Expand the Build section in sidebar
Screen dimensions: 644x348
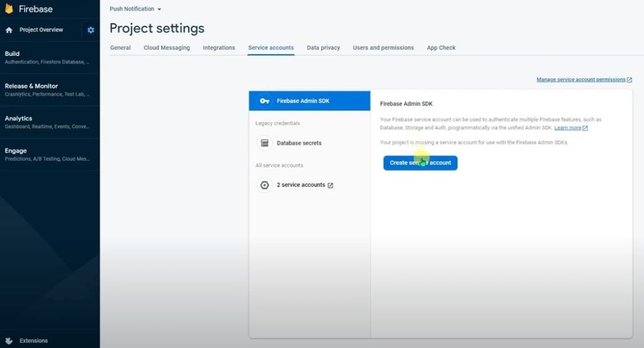point(50,57)
